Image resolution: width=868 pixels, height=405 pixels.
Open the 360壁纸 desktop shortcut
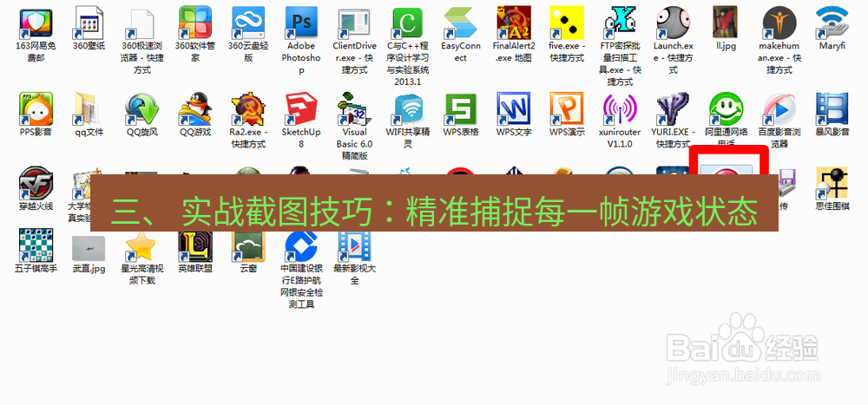89,23
